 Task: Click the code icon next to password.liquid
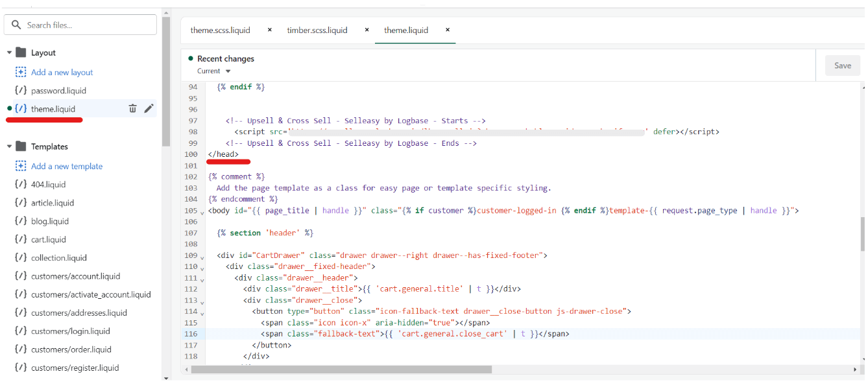(21, 91)
